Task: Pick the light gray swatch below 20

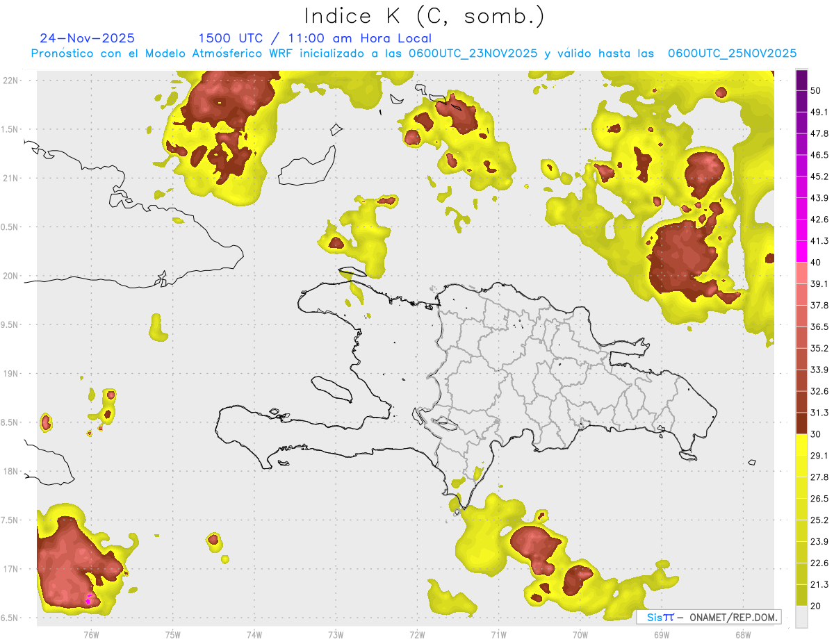Action: pos(802,616)
